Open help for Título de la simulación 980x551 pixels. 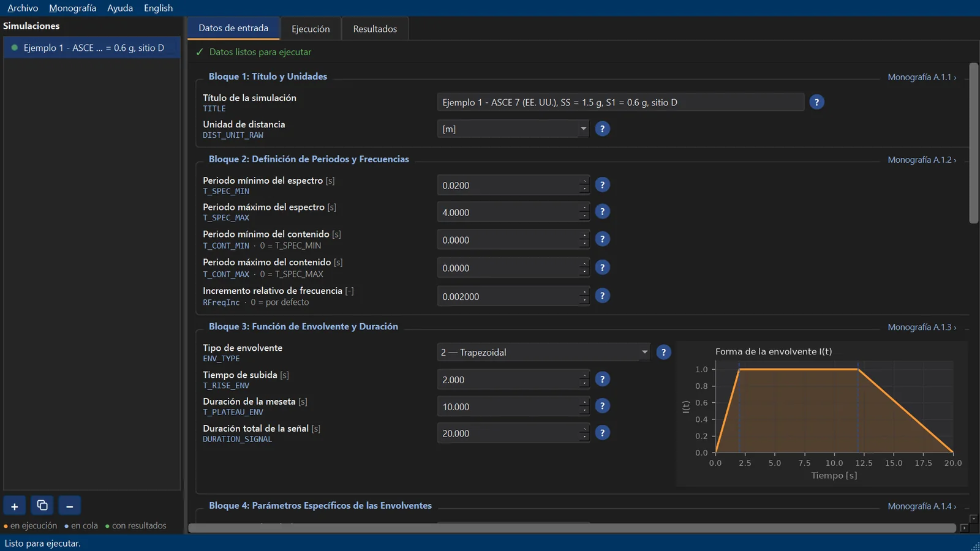pyautogui.click(x=816, y=102)
